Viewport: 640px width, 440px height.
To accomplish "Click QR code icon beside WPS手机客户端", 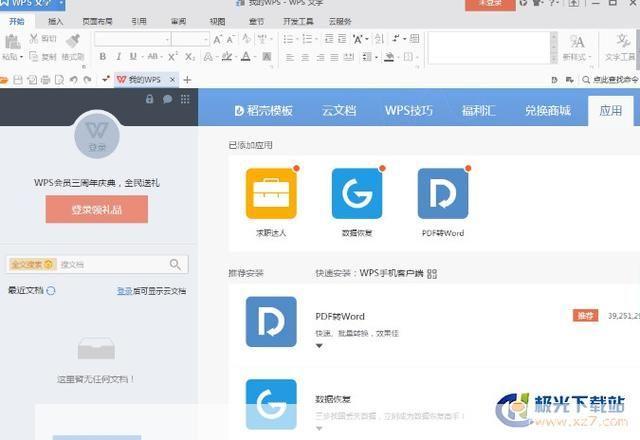I will (x=432, y=273).
